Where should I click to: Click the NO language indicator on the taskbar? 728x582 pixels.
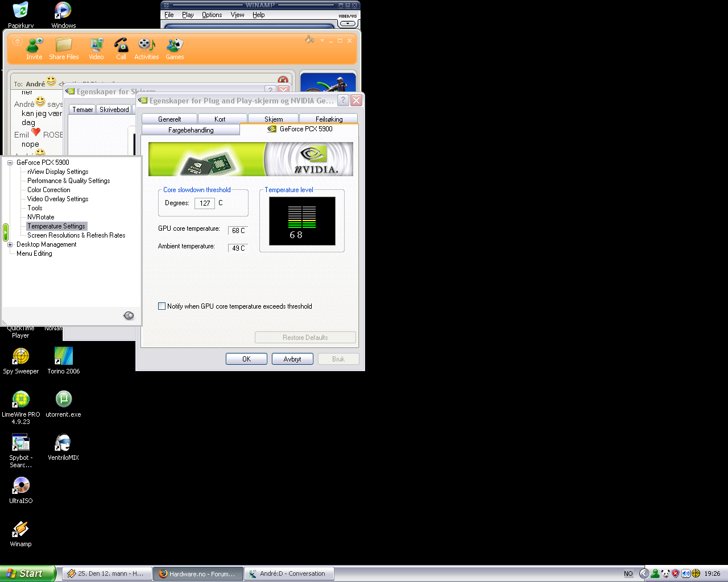[x=628, y=573]
